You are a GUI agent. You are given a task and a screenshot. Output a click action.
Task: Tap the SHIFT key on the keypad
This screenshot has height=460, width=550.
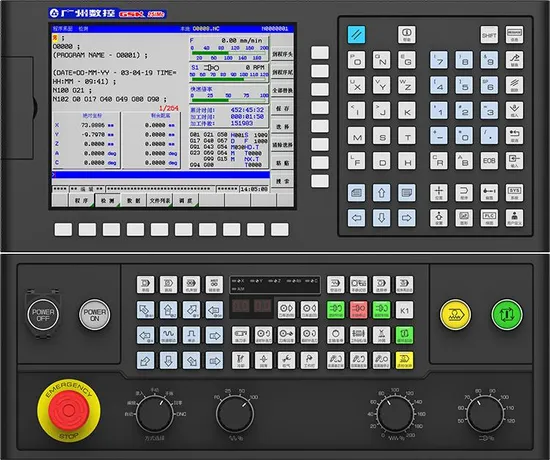(x=489, y=35)
